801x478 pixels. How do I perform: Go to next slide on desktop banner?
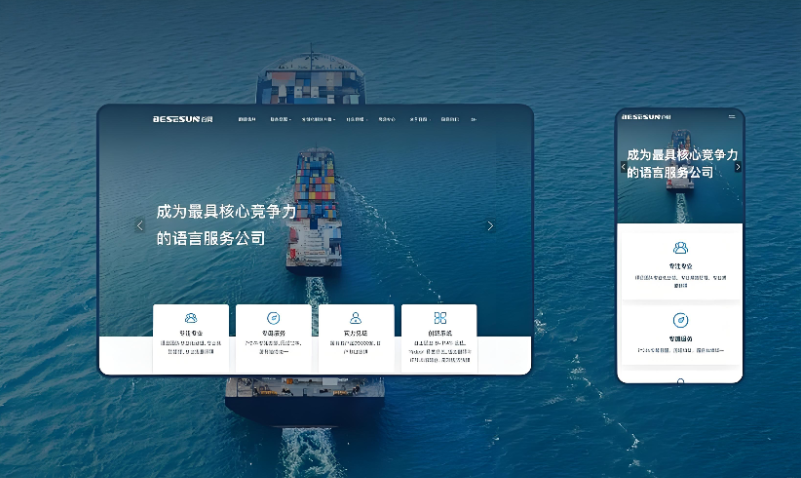[490, 226]
